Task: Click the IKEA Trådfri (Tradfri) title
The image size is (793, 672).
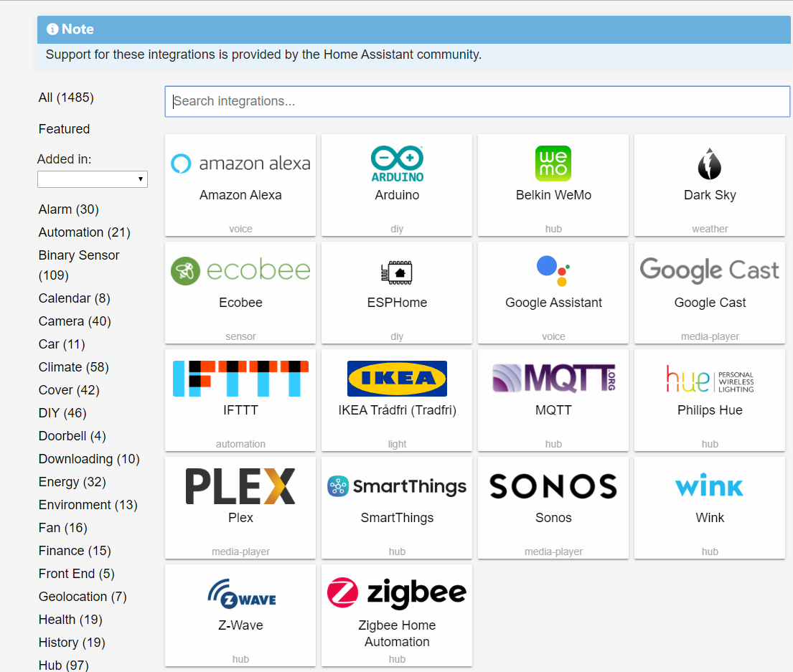Action: click(397, 410)
